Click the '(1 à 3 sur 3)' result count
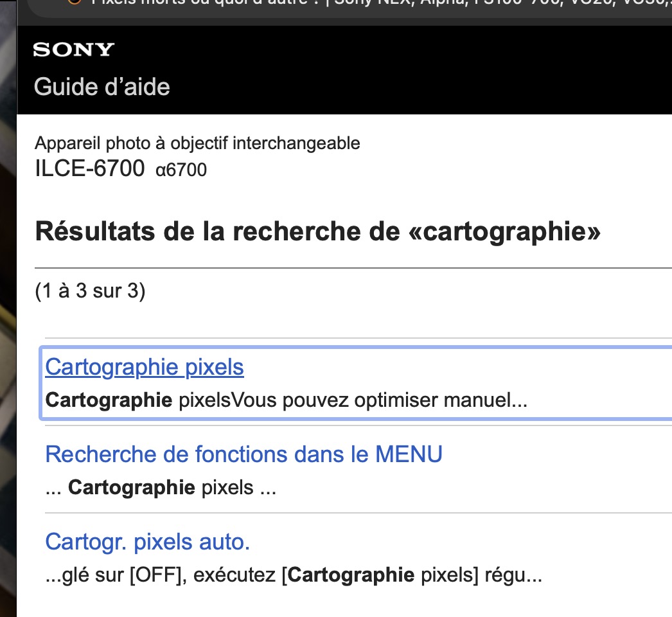Image resolution: width=672 pixels, height=617 pixels. 90,291
